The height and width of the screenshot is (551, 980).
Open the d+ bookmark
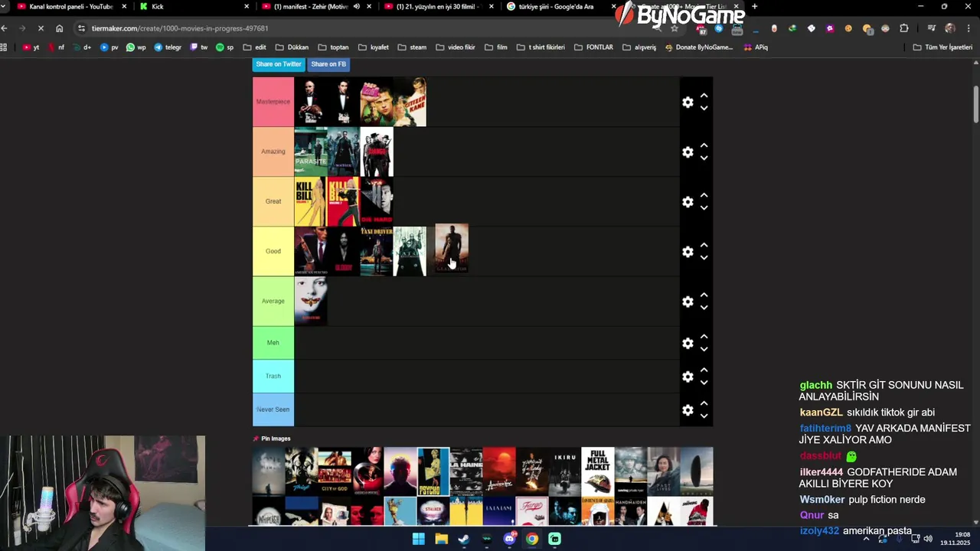82,47
